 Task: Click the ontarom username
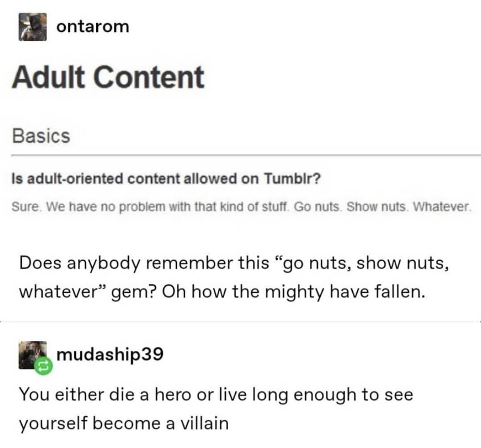click(93, 27)
